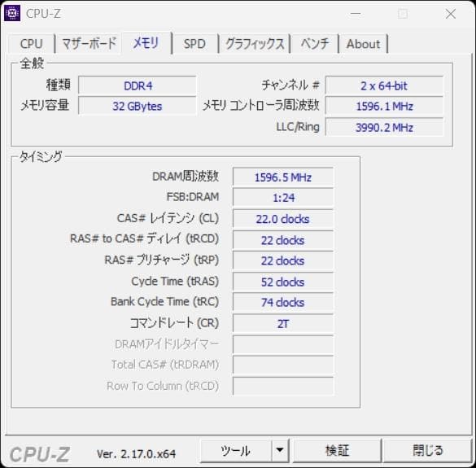476x468 pixels.
Task: Switch to the CPU tab
Action: tap(31, 44)
